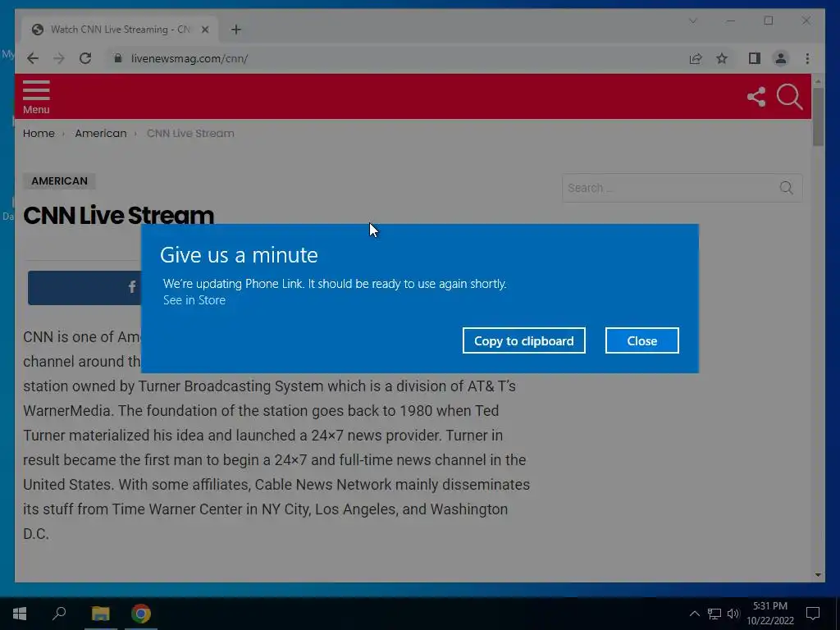Minimize the Chrome window

tap(731, 21)
